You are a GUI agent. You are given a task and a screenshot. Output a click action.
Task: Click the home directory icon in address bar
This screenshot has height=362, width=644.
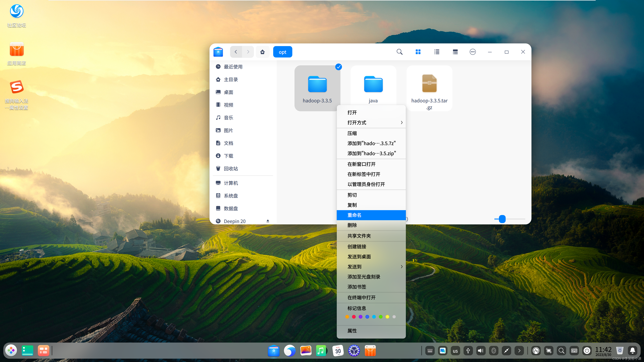pos(262,52)
